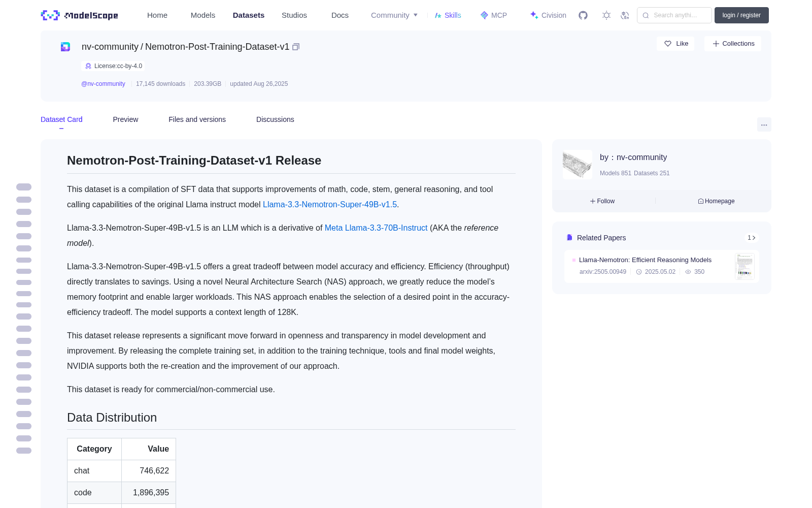
Task: Switch to the Discussions tab
Action: pyautogui.click(x=275, y=119)
